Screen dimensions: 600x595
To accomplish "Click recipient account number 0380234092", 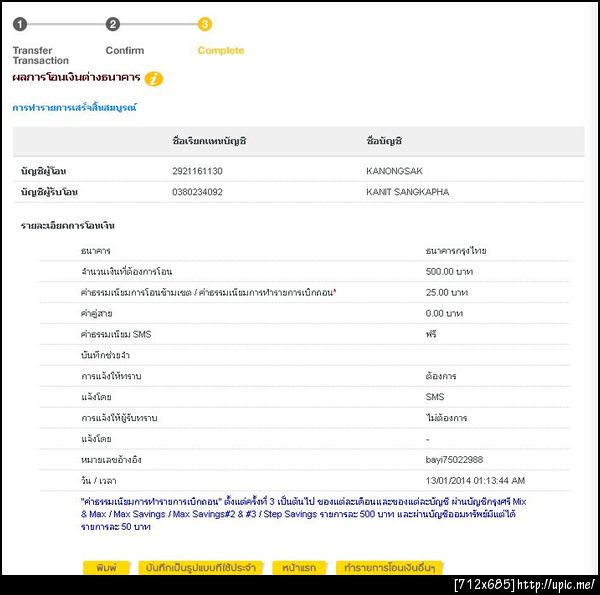I will [x=197, y=192].
